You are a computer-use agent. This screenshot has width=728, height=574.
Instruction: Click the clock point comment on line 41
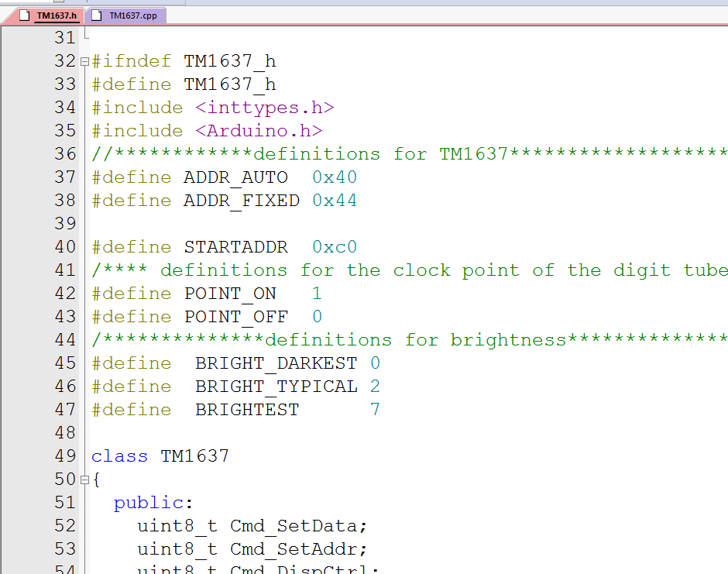(x=387, y=270)
